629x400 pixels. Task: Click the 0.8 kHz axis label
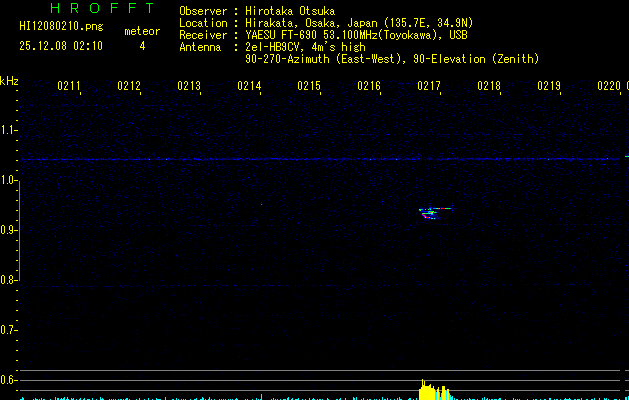[8, 280]
